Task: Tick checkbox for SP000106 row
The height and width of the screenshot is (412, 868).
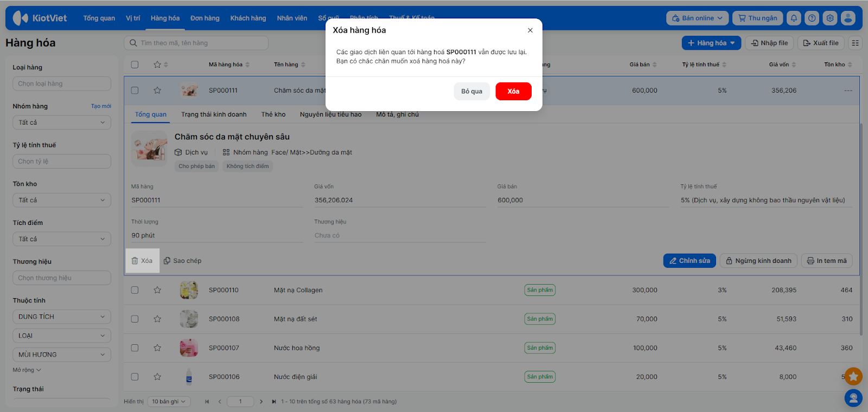Action: coord(135,377)
